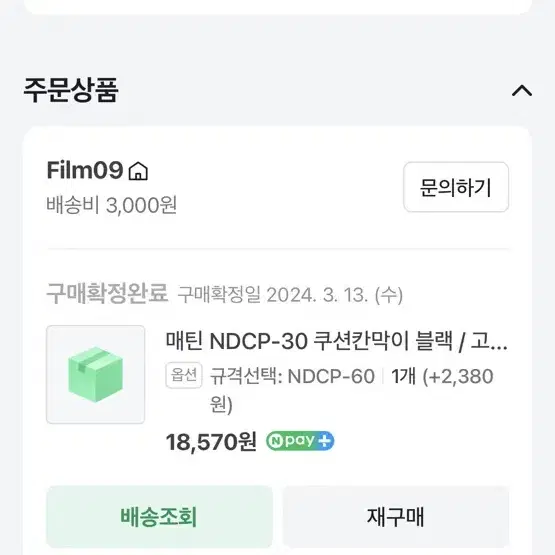The image size is (555, 555).
Task: Reorder item with 재구매 button
Action: [396, 517]
